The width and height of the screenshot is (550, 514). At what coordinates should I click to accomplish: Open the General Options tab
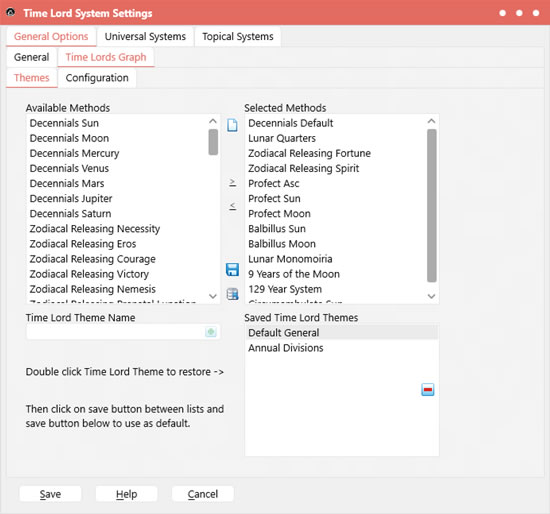(51, 36)
